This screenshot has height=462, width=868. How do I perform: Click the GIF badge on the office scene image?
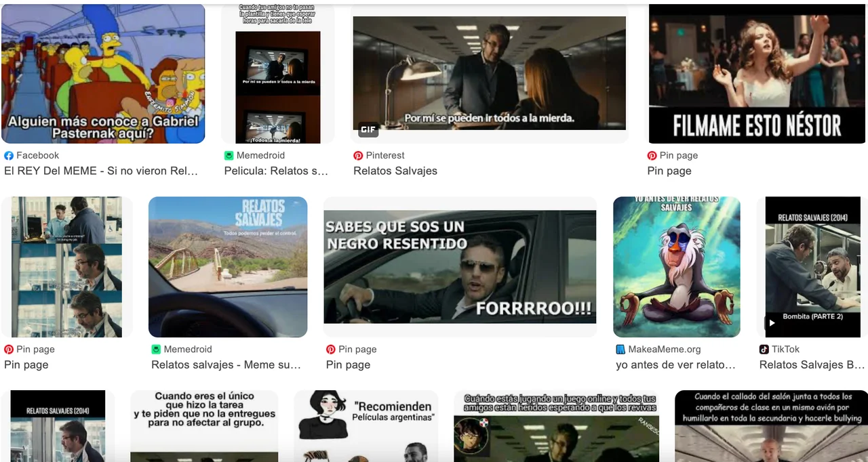[368, 129]
